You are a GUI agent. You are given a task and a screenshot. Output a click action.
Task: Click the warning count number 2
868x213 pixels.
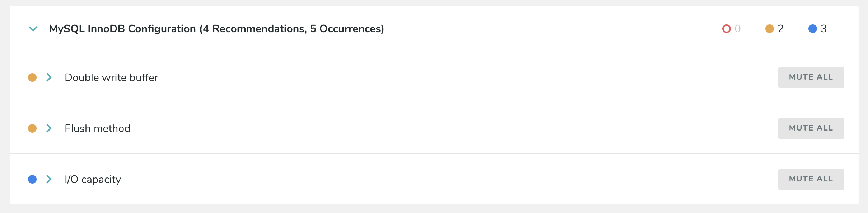click(781, 29)
